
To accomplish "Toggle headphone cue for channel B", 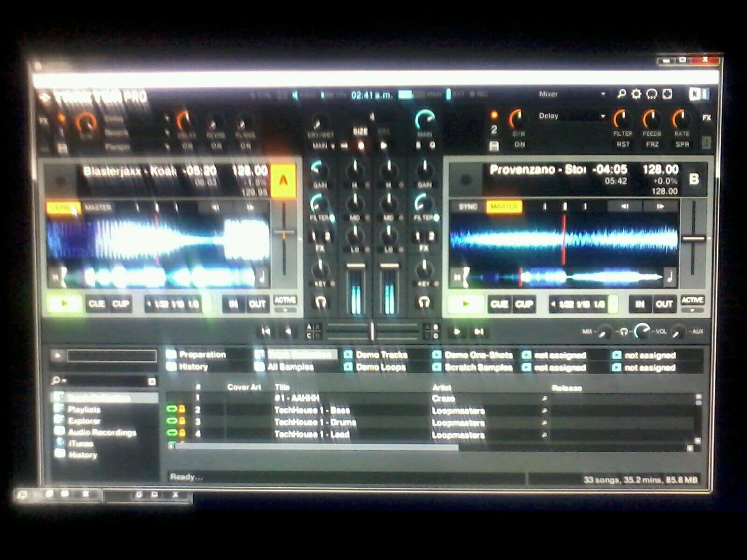I will [x=424, y=302].
